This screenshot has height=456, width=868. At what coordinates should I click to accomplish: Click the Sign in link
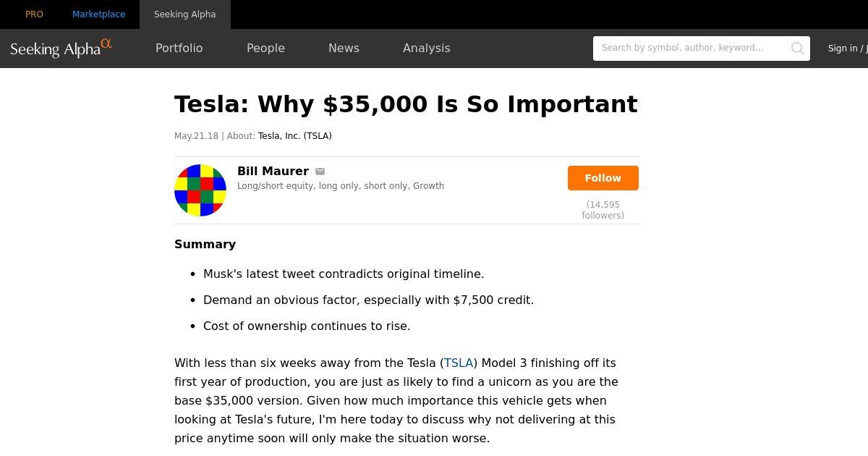843,48
